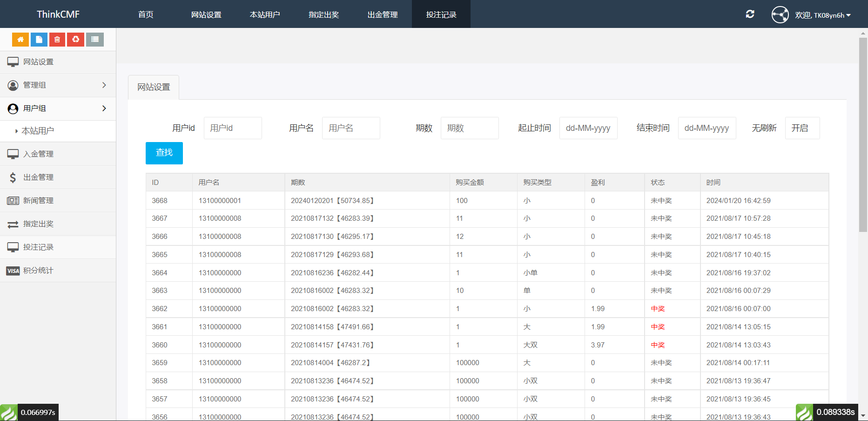
Task: Focus the 期数 input field
Action: point(470,128)
